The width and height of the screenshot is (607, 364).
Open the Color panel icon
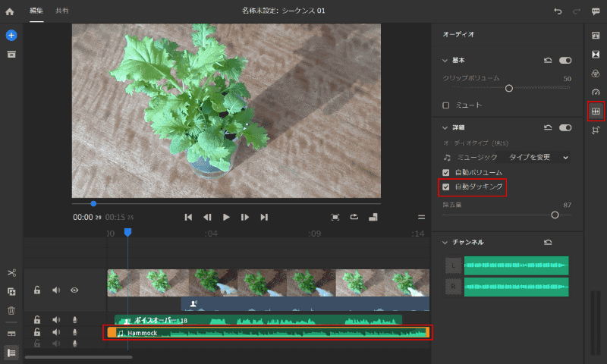point(596,74)
